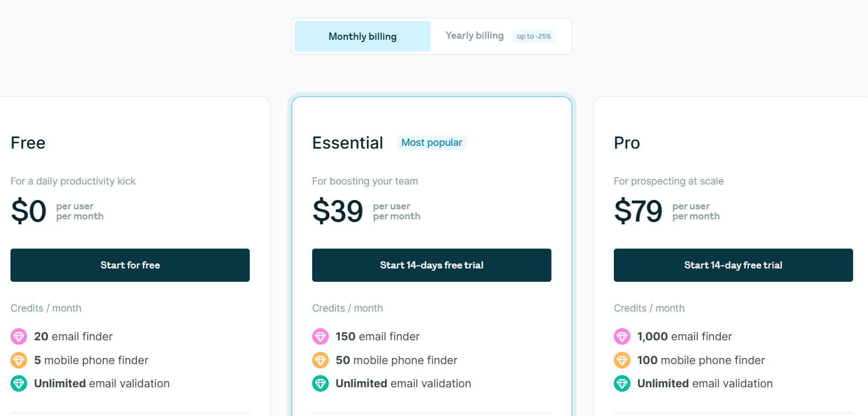Click '100 mobile phone finder' text

pos(701,360)
